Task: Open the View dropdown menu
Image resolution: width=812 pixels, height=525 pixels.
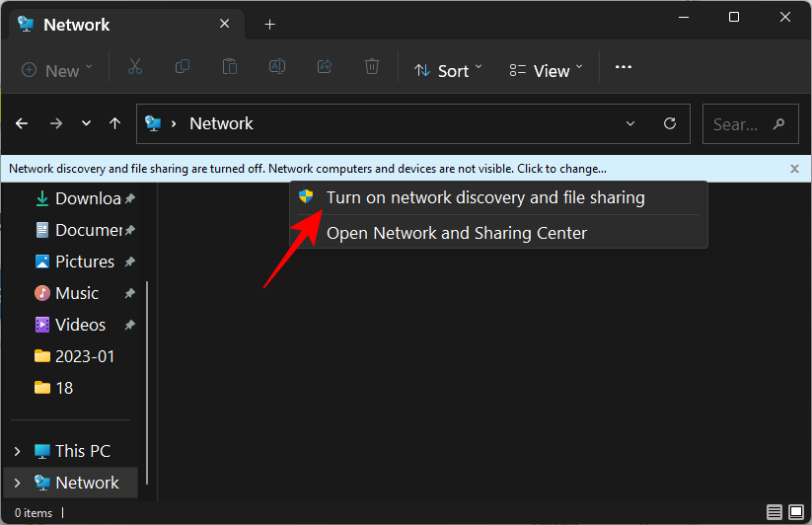Action: (547, 70)
